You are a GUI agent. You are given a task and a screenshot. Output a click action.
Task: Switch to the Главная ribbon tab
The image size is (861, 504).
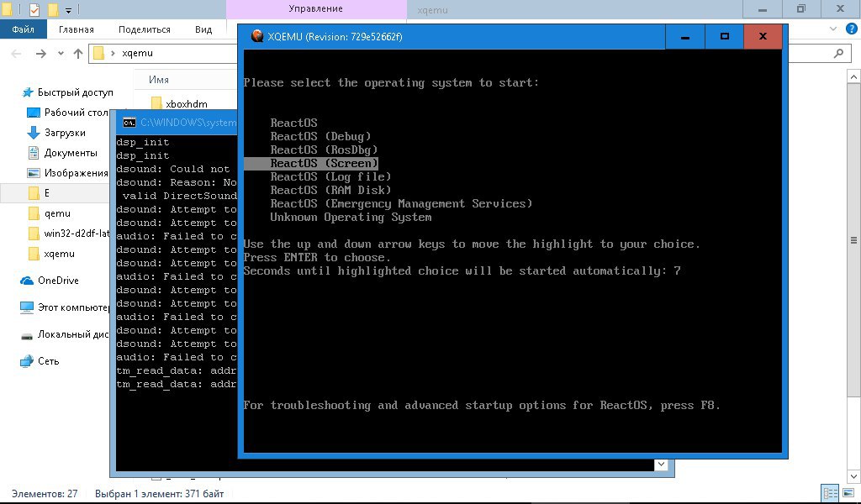(x=77, y=29)
